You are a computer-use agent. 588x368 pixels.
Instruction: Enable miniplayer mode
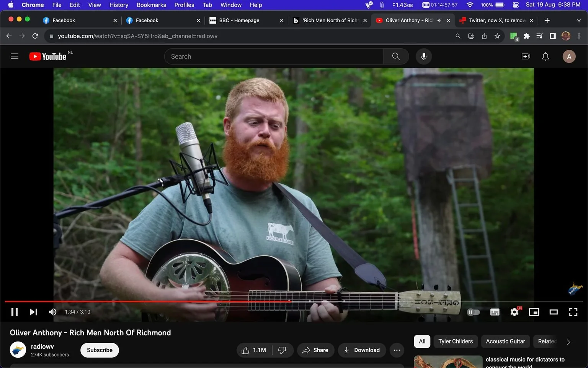[x=534, y=312]
